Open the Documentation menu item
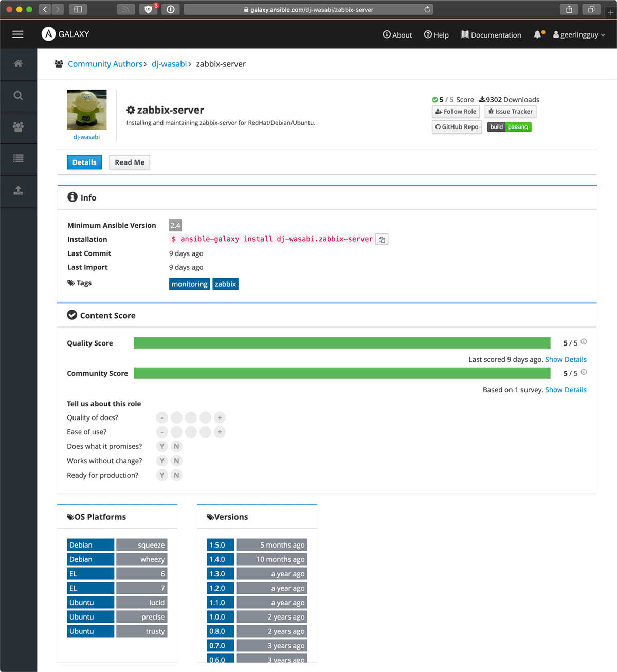The width and height of the screenshot is (617, 672). coord(491,35)
